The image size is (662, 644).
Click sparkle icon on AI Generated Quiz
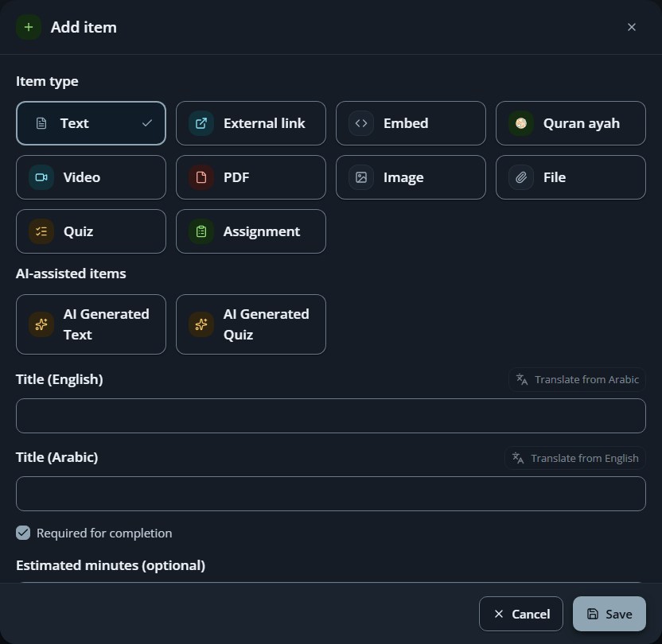201,324
